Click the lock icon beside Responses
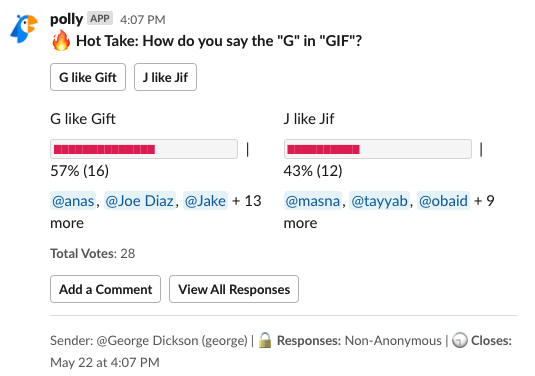Image resolution: width=535 pixels, height=376 pixels. [265, 340]
